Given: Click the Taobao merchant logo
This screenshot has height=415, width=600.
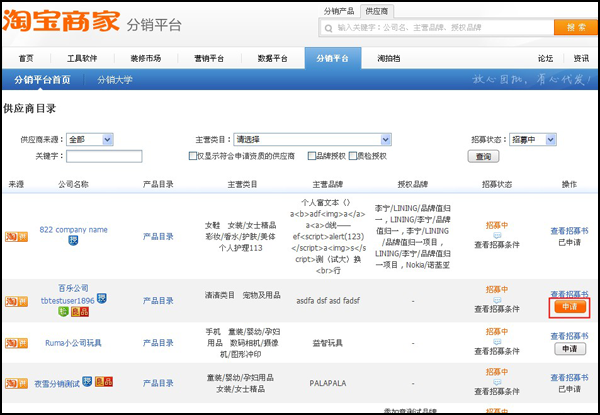Looking at the screenshot, I should tap(62, 21).
